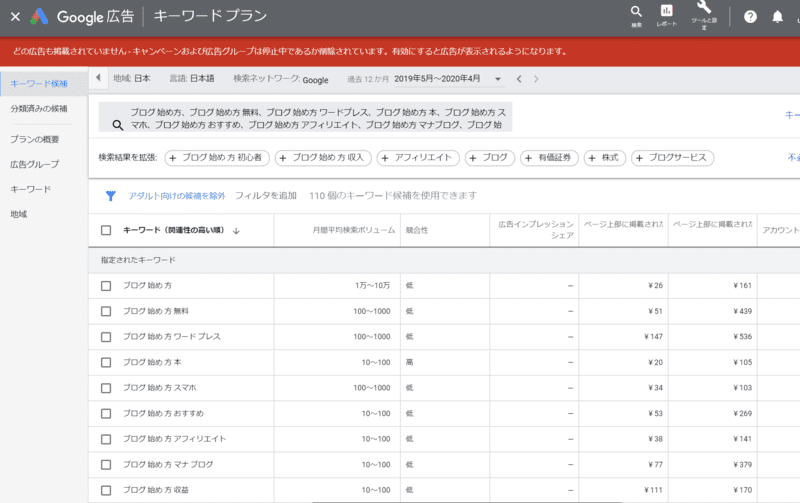Click the magnifier icon in the keyword search box

pyautogui.click(x=118, y=125)
